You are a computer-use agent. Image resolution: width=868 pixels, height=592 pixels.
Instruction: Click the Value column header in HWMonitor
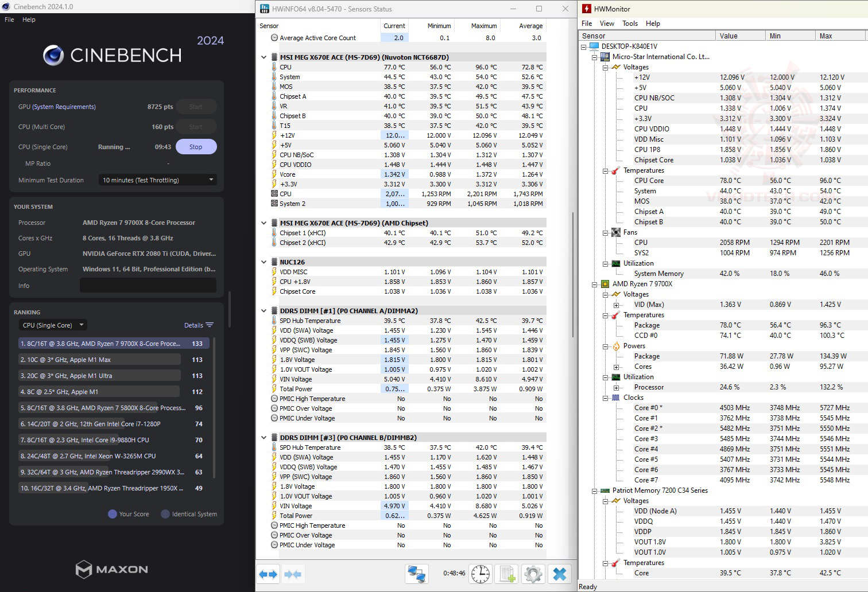[x=740, y=36]
